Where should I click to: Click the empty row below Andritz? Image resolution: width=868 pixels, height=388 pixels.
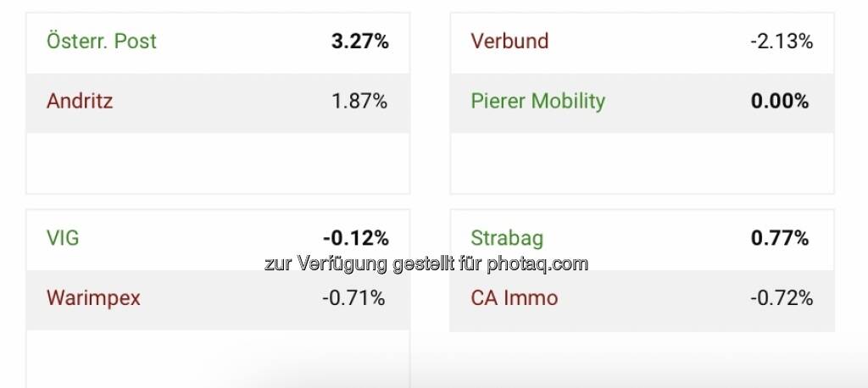tap(218, 163)
